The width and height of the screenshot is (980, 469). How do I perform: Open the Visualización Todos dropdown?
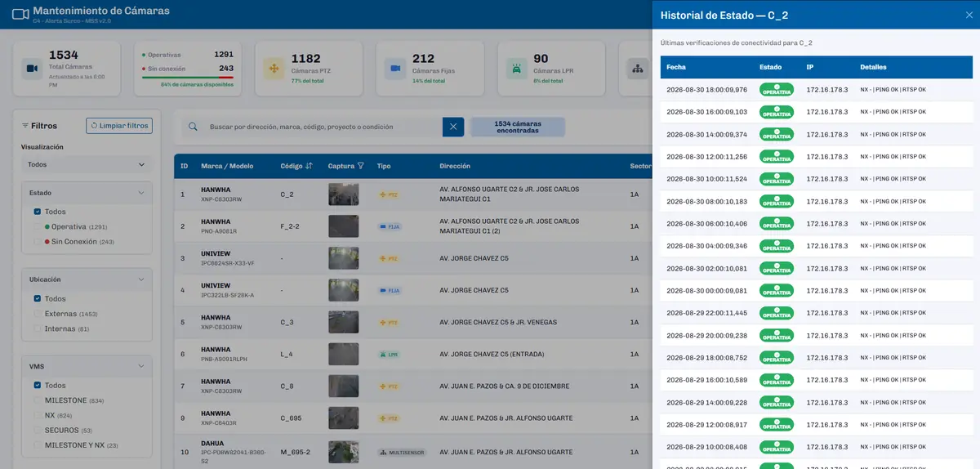click(x=87, y=164)
